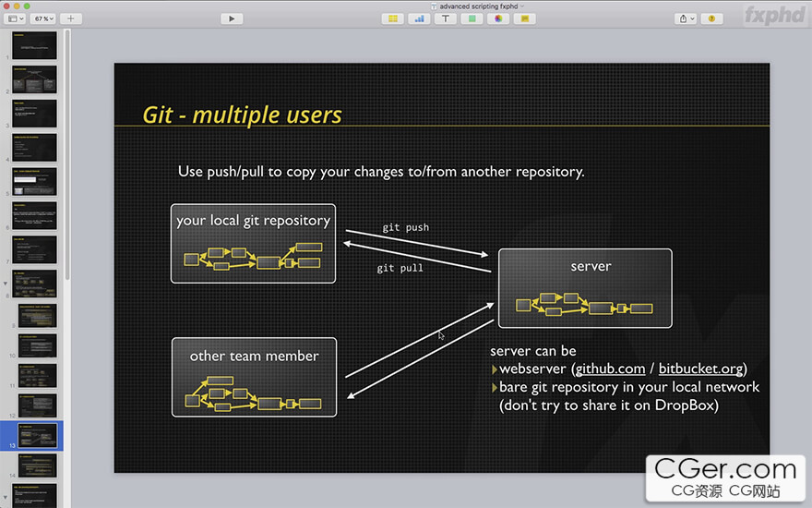Select slide 7 thumbnail
Image resolution: width=812 pixels, height=508 pixels.
click(x=35, y=250)
